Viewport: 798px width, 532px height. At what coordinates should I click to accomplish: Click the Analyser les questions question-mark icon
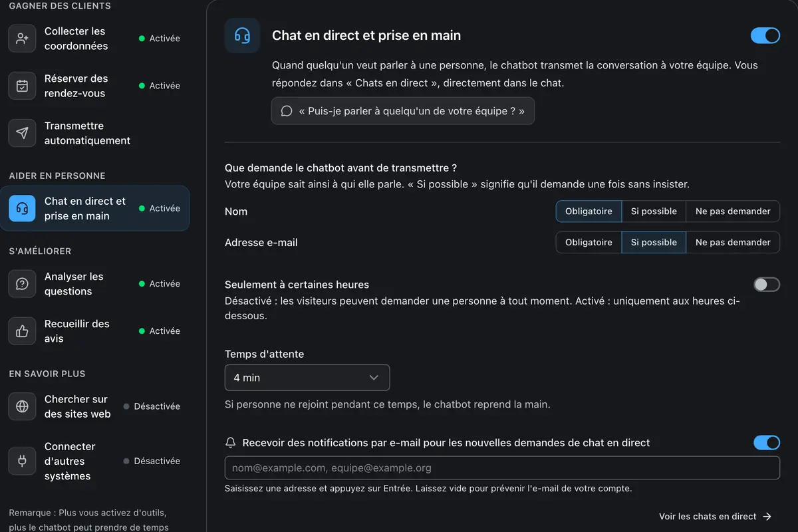(x=22, y=284)
